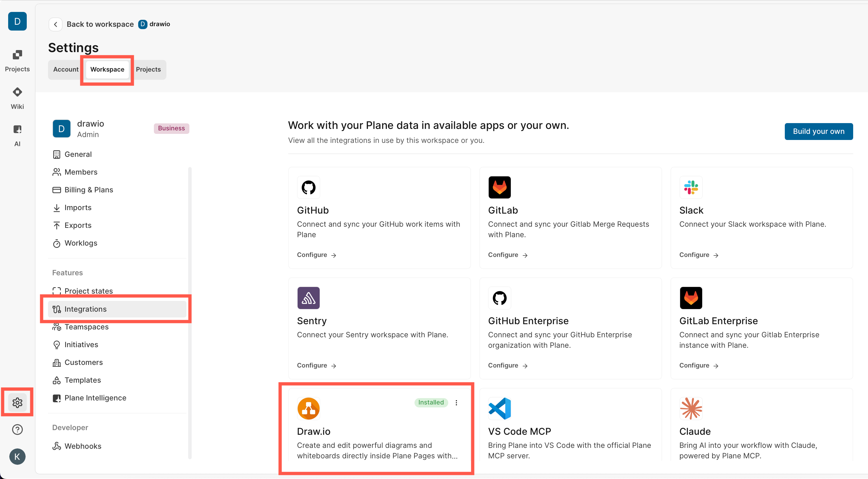Click the GitHub logo on its integration card
868x479 pixels.
click(x=308, y=187)
